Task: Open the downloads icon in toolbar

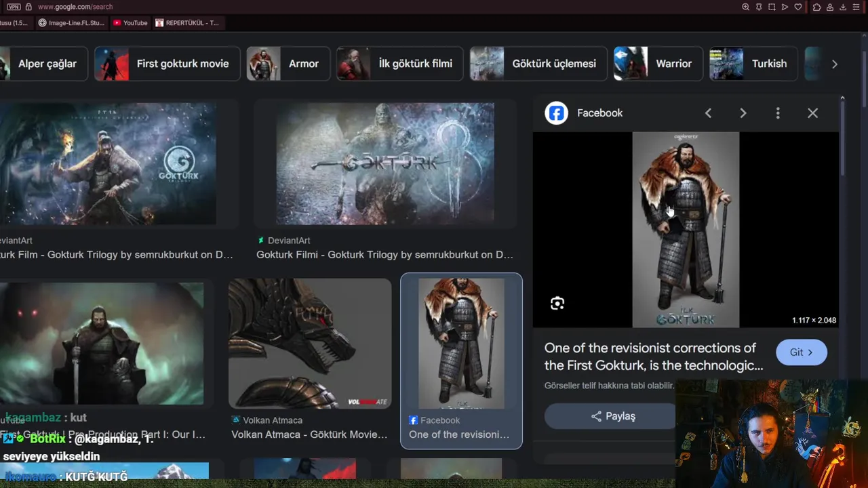Action: pos(843,7)
